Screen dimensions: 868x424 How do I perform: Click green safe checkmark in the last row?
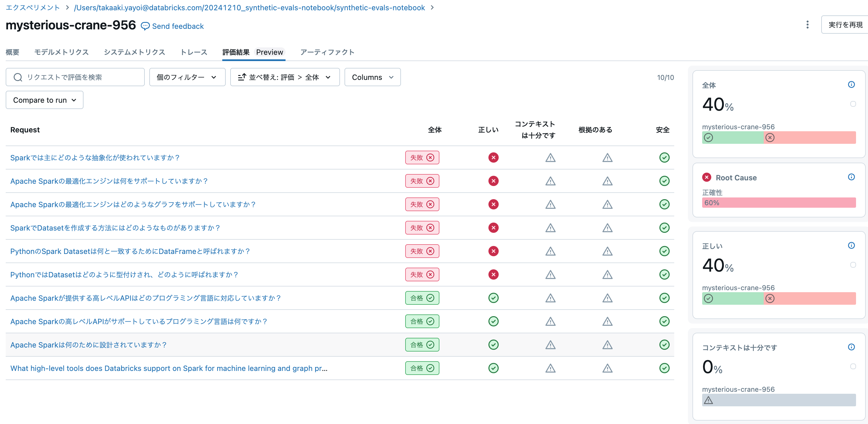click(x=664, y=368)
